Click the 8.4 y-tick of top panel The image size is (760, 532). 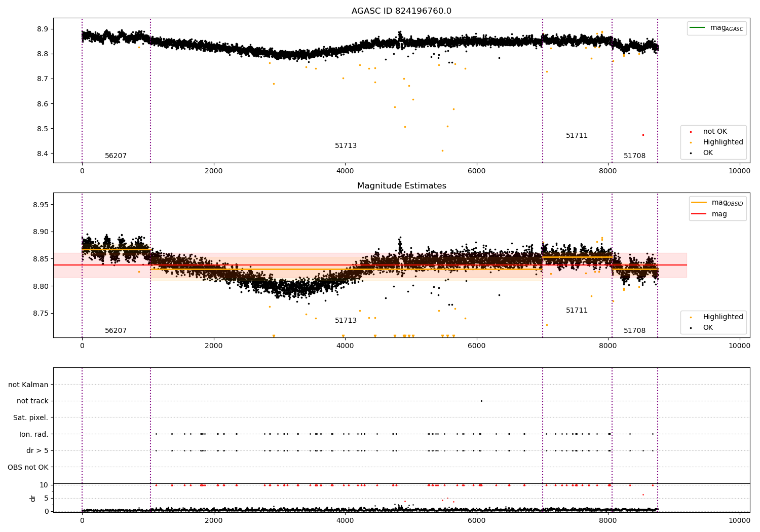tap(43, 154)
